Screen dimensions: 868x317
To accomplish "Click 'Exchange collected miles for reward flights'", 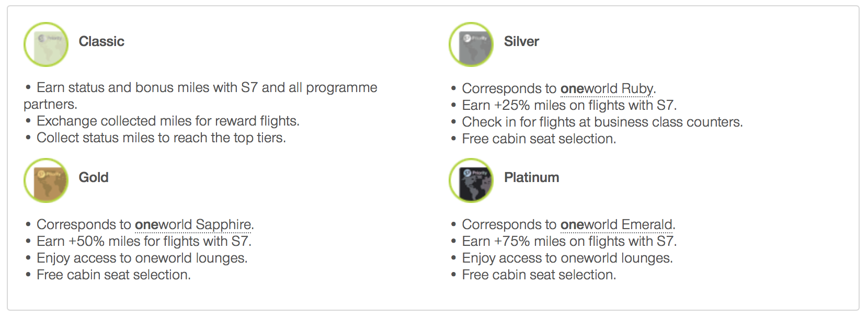I will coord(168,121).
